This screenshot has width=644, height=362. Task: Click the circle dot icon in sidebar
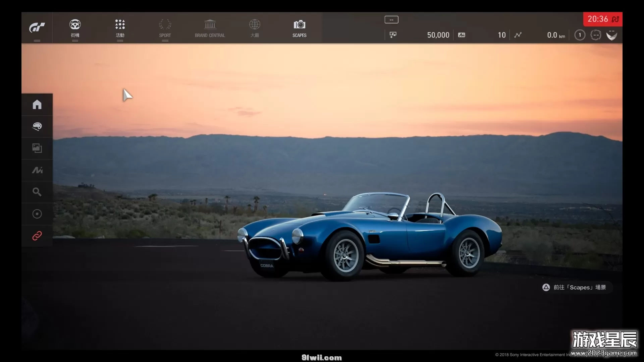pos(37,214)
